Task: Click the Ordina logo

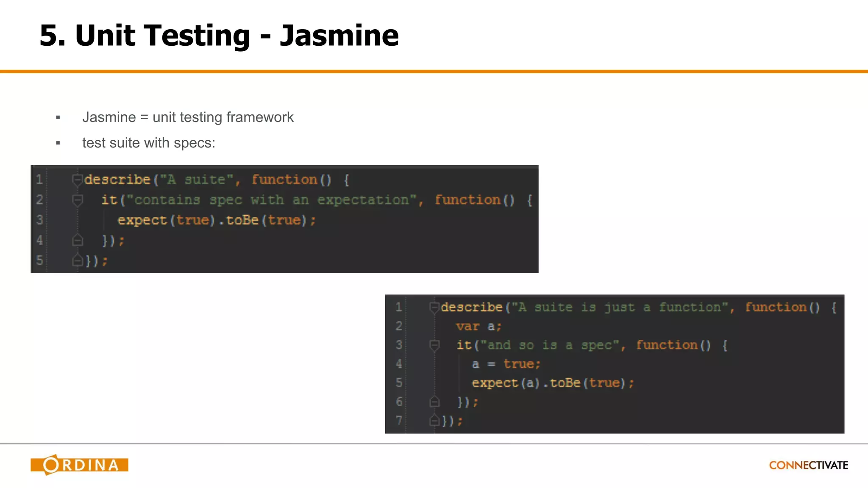Action: (79, 465)
